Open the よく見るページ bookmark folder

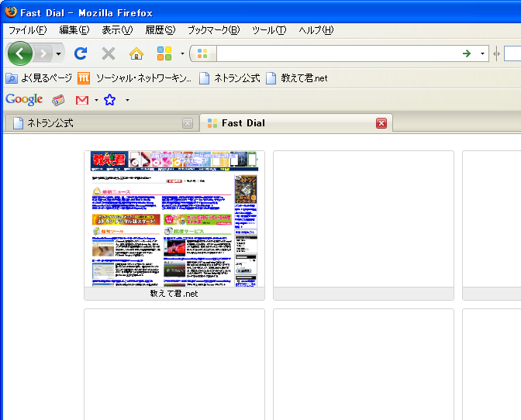coord(39,78)
